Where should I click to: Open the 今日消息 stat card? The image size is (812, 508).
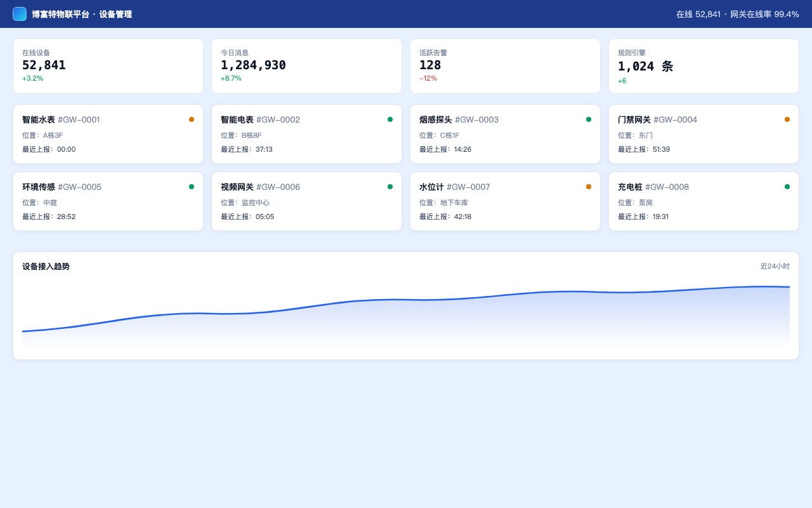tap(306, 66)
